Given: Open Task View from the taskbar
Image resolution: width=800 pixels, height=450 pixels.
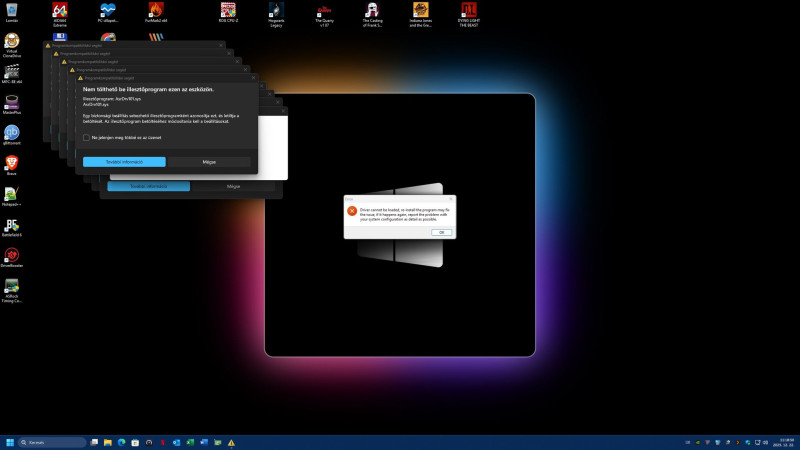Looking at the screenshot, I should 94,442.
